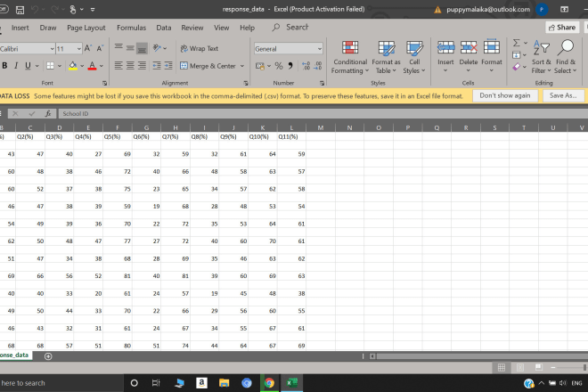Image resolution: width=588 pixels, height=392 pixels.
Task: Click Increase Decimal icon
Action: pyautogui.click(x=306, y=66)
